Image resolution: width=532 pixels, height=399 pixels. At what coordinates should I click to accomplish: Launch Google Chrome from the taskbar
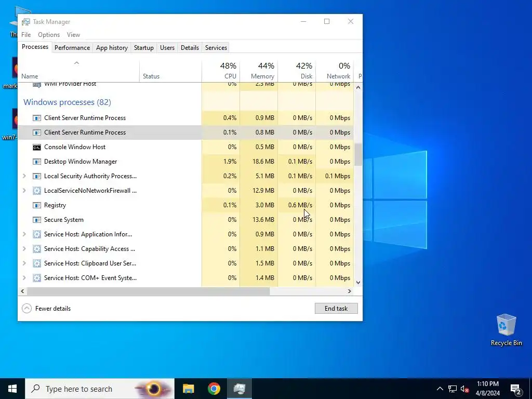click(214, 389)
